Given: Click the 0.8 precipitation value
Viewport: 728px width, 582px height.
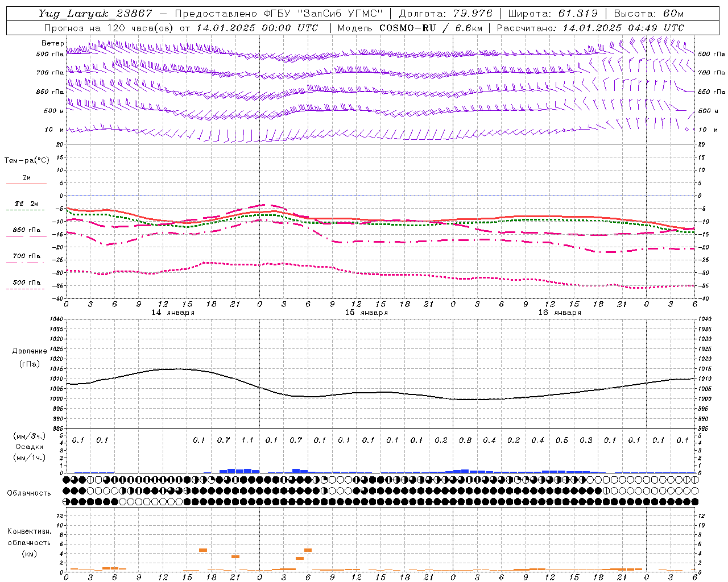Looking at the screenshot, I should pos(465,440).
